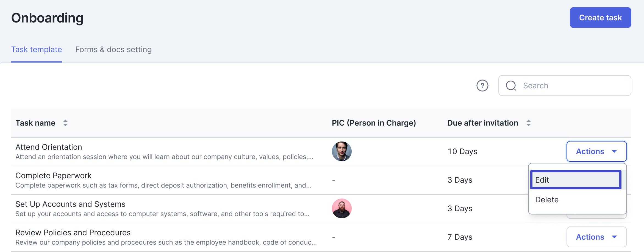Expand Actions for Complete Paperwork row
The image size is (644, 252).
tap(596, 180)
